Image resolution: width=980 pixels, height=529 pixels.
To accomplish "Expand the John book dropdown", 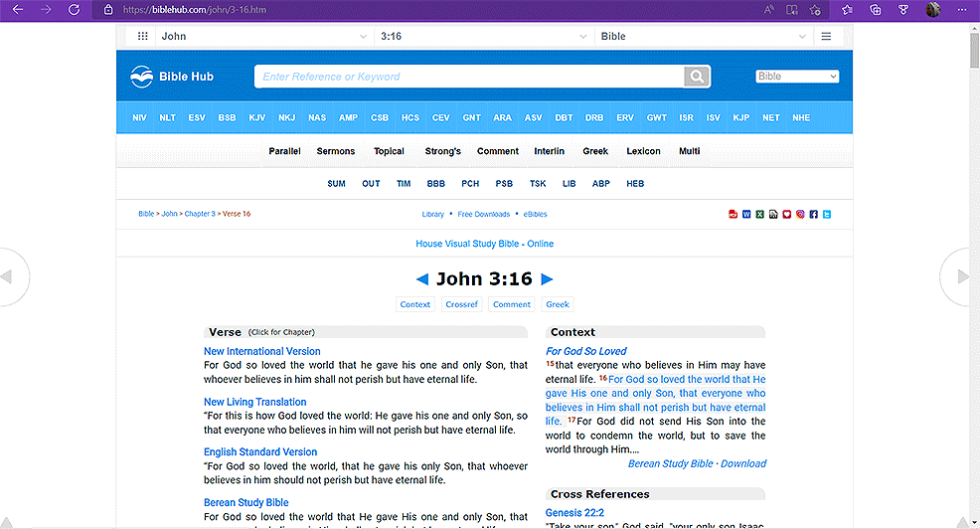I will coord(263,36).
